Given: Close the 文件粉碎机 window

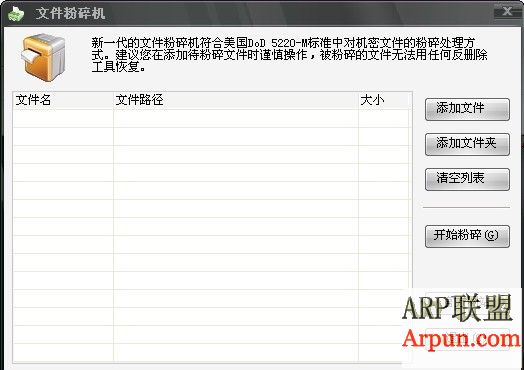Looking at the screenshot, I should (507, 11).
